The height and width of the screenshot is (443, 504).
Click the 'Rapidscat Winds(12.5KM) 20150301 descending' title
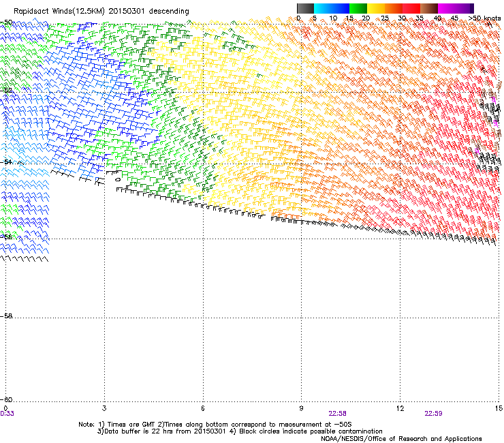[101, 12]
